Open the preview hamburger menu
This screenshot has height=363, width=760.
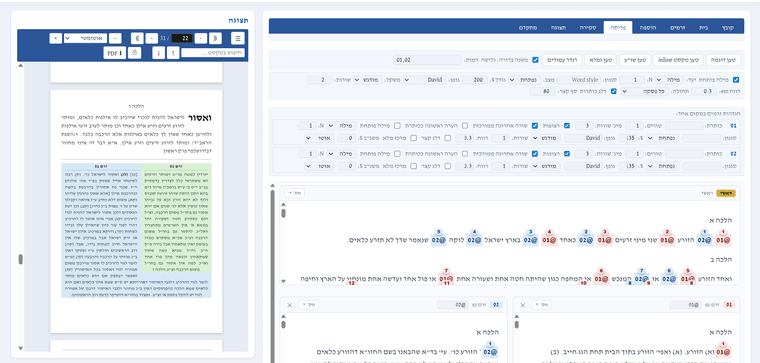[x=238, y=38]
